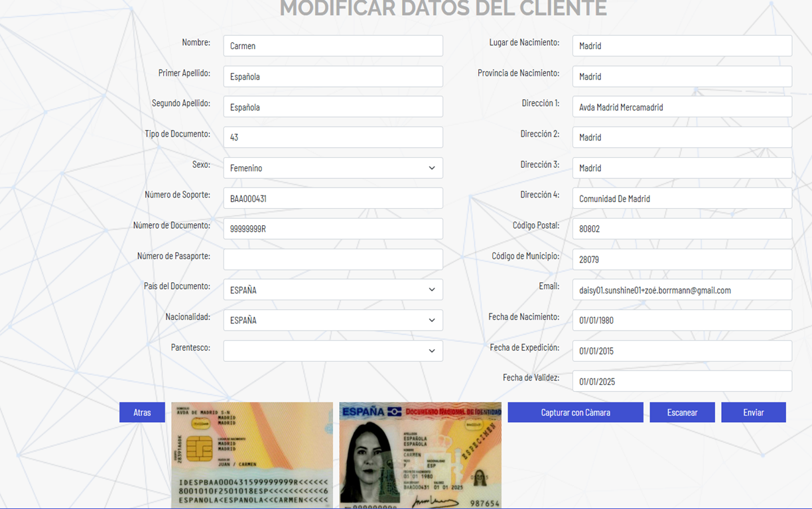Focus the empty Número de Pasaporte field
Screen dimensions: 812x509
point(333,259)
